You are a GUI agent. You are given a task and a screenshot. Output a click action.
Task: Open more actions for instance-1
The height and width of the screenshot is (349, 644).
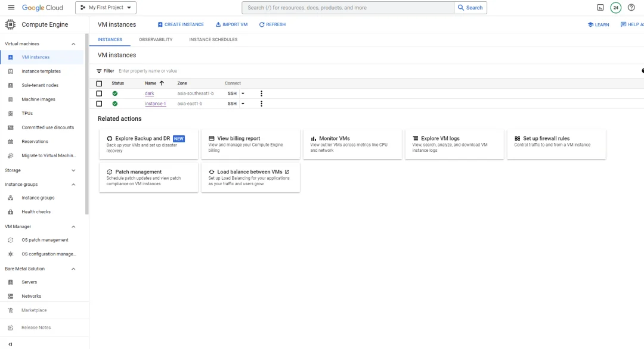[261, 104]
